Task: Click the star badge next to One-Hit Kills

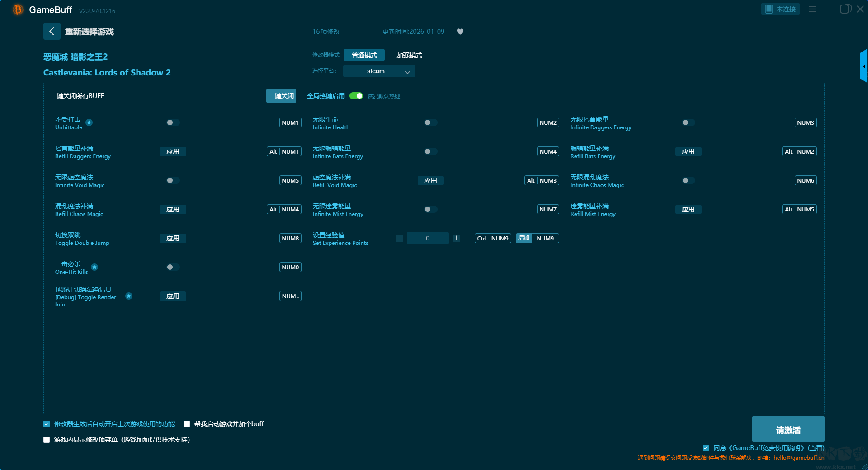Action: (94, 267)
